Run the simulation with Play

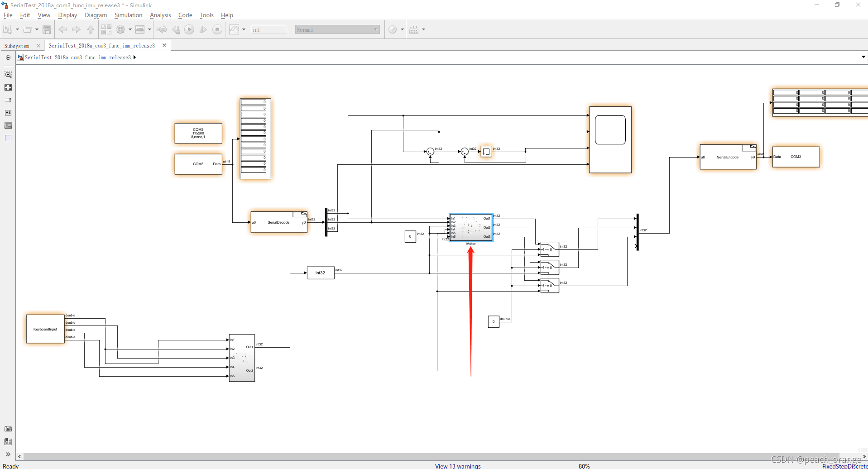189,29
